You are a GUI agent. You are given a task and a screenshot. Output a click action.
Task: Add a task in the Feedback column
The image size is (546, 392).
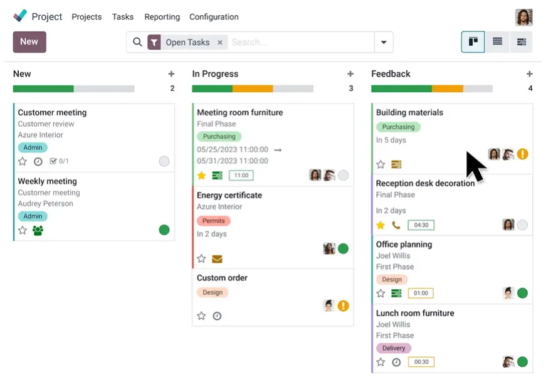point(529,74)
